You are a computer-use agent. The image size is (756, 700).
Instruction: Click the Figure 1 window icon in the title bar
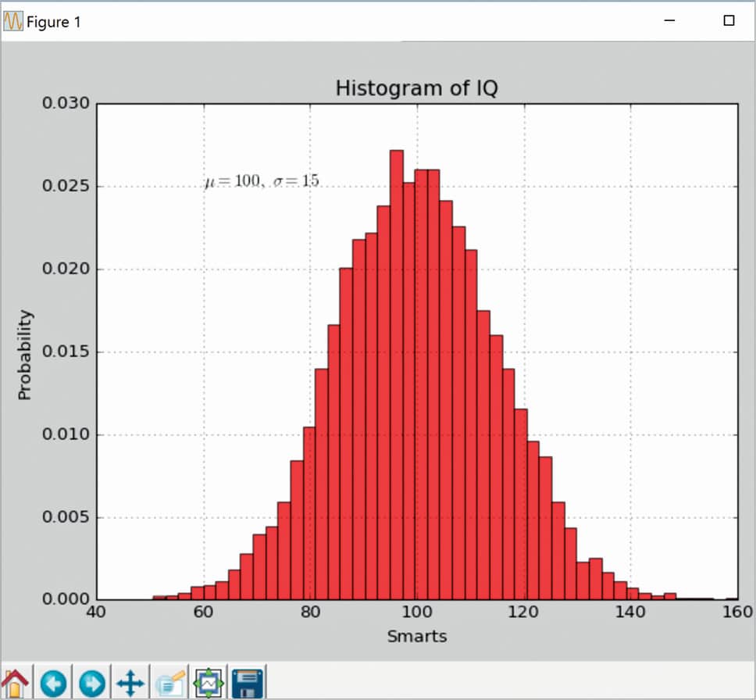(x=12, y=22)
